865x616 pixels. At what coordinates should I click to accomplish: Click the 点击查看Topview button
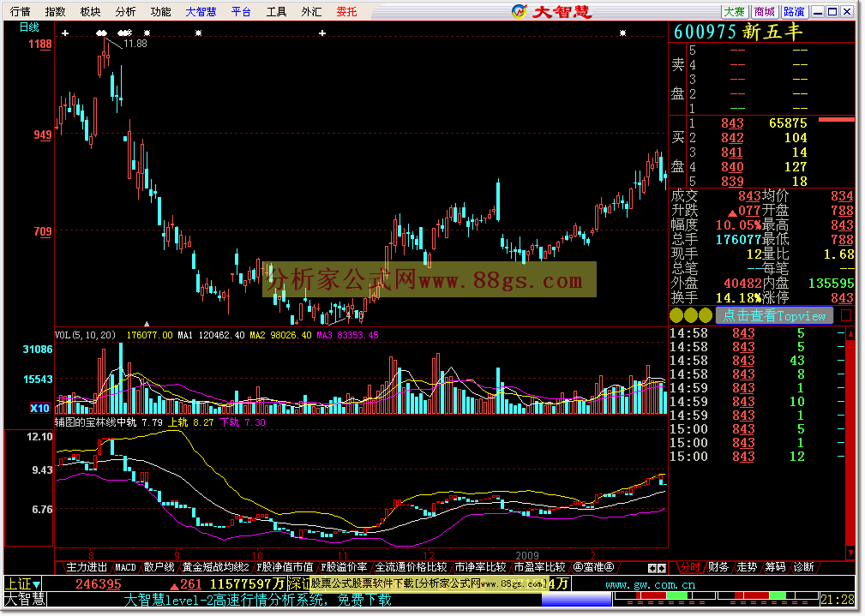pos(774,315)
